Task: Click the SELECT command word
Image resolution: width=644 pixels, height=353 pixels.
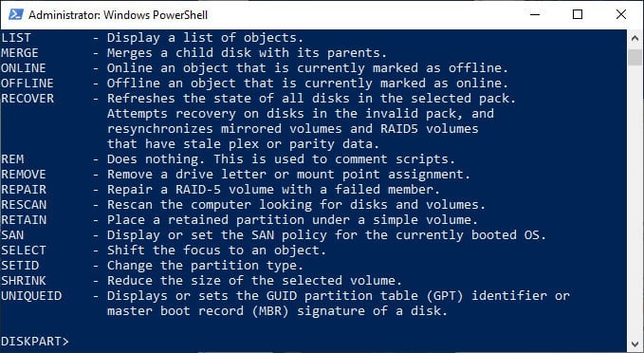Action: pyautogui.click(x=24, y=250)
